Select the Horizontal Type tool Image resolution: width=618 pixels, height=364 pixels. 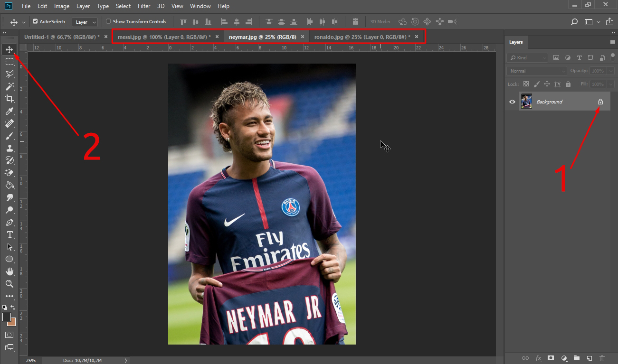[9, 234]
